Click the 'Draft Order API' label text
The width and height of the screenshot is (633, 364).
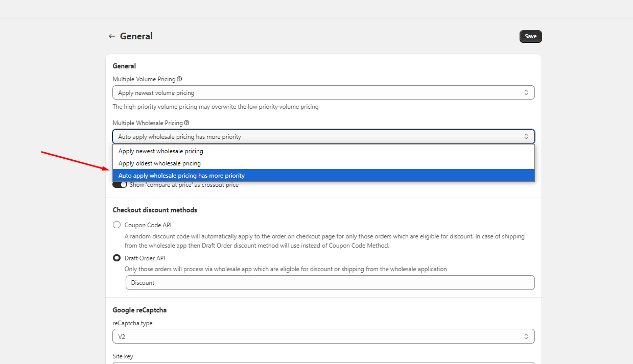pyautogui.click(x=145, y=258)
